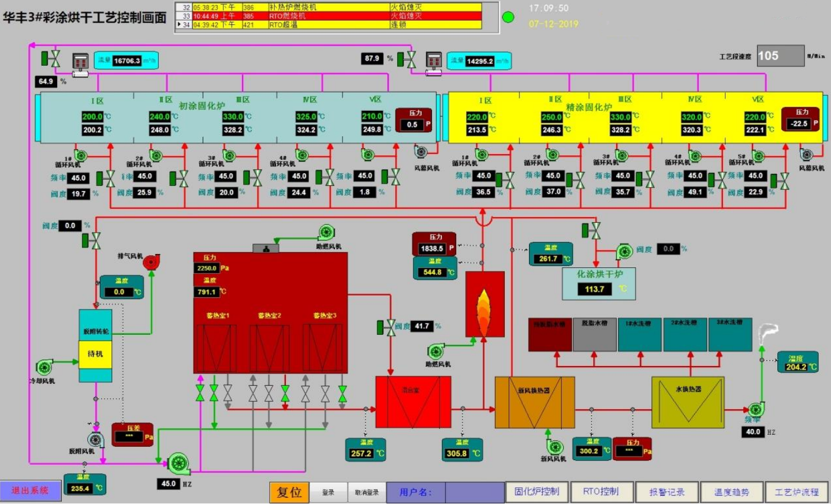Click the flow meter icon beside 16706.3 reading
Image resolution: width=831 pixels, height=504 pixels.
tap(80, 62)
